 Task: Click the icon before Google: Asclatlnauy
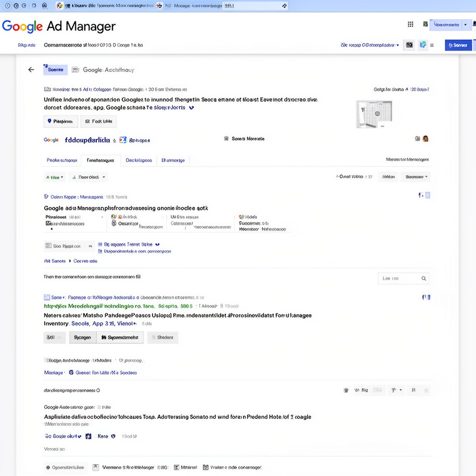click(75, 70)
